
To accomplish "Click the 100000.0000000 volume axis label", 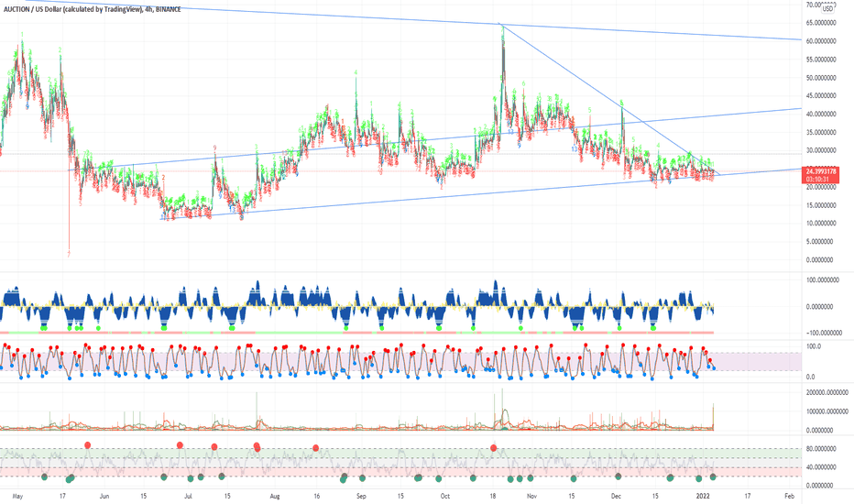I will tap(827, 411).
